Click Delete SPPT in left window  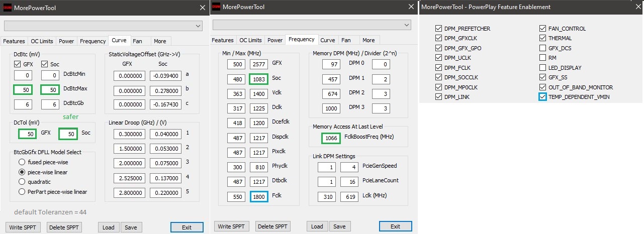point(64,227)
